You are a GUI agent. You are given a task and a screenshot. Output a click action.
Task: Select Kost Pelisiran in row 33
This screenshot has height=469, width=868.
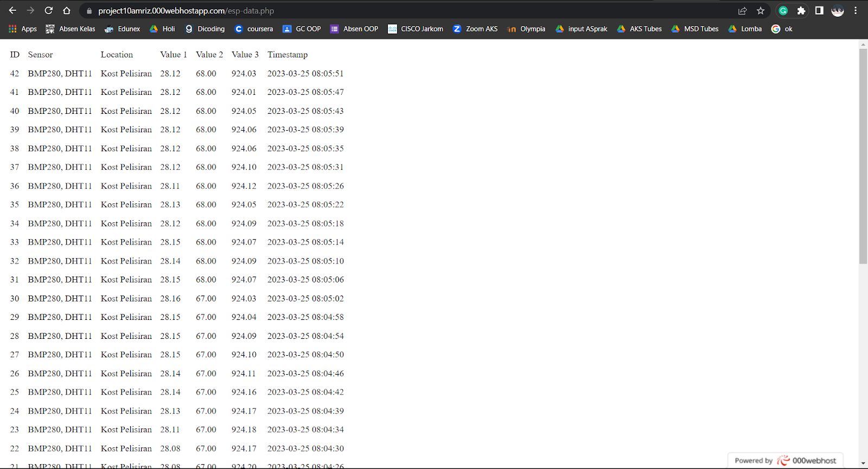click(x=126, y=242)
